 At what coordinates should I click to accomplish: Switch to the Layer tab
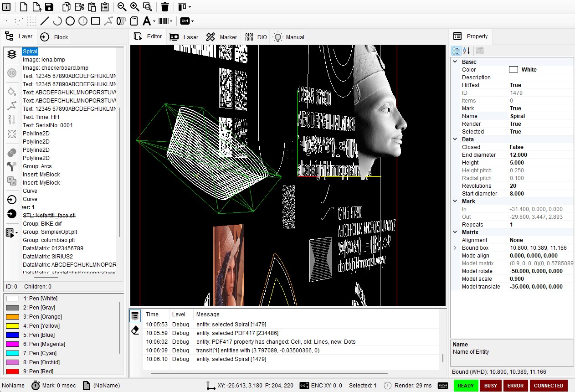(20, 36)
